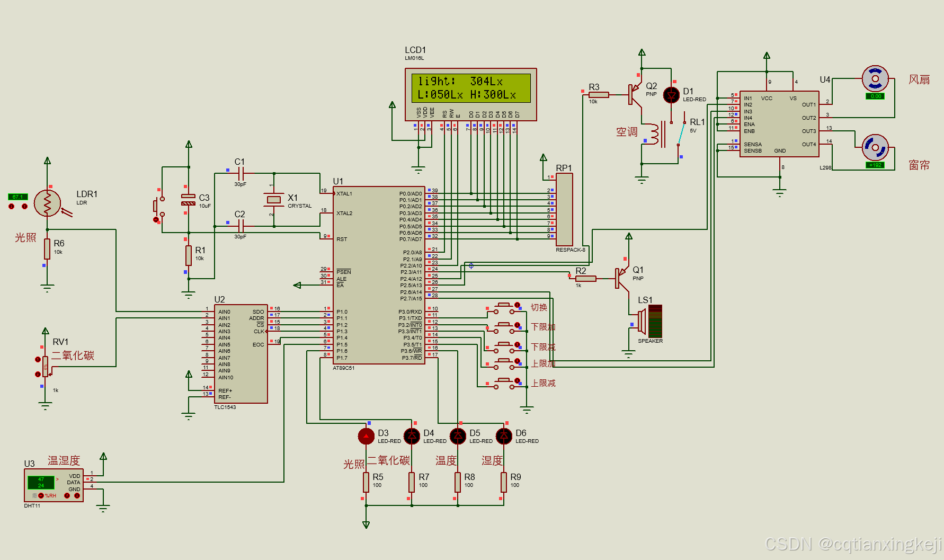This screenshot has height=560, width=944.
Task: Click the R2 1k resistor
Action: (585, 278)
